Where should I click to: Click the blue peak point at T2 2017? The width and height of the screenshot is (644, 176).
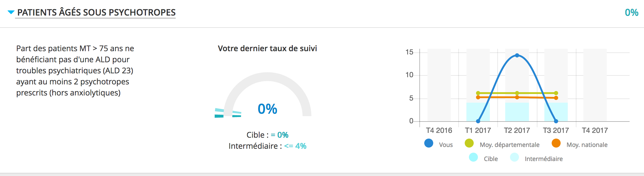point(517,55)
